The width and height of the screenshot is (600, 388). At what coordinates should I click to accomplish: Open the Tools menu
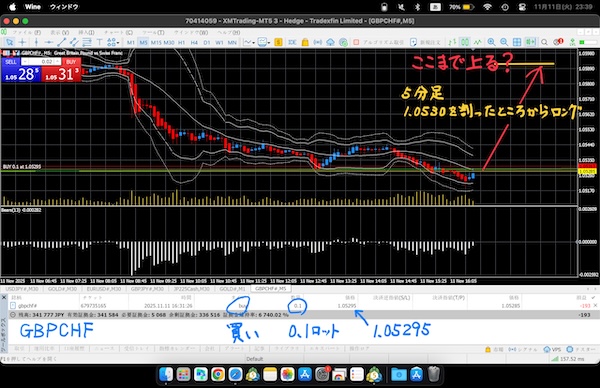[153, 33]
